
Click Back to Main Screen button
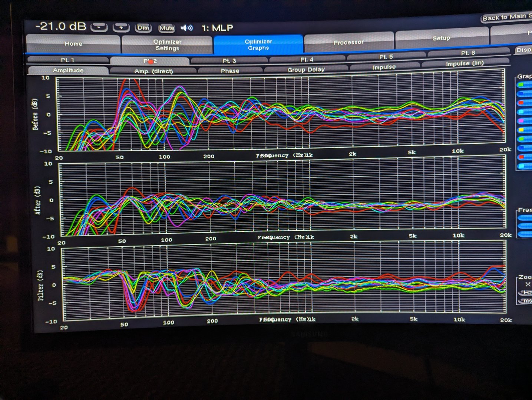click(506, 17)
